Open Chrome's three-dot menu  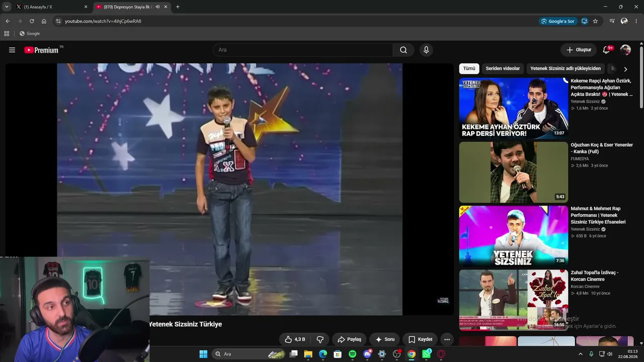pos(636,21)
